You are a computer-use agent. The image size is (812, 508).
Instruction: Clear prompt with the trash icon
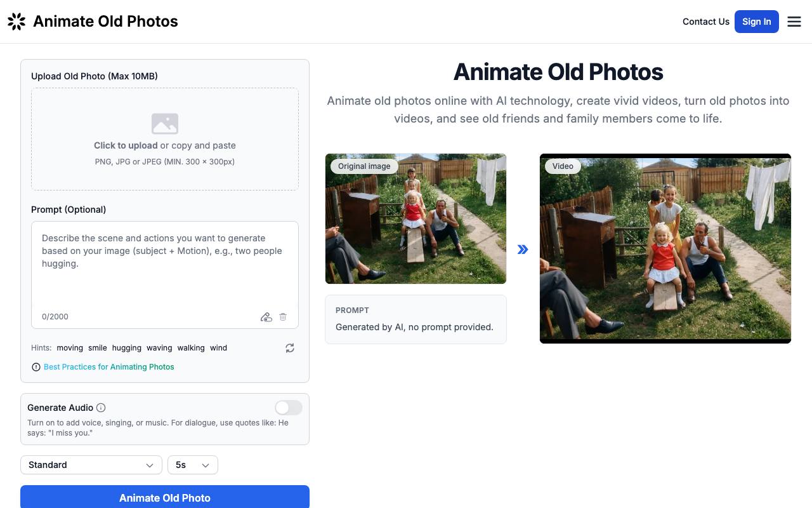pyautogui.click(x=283, y=317)
